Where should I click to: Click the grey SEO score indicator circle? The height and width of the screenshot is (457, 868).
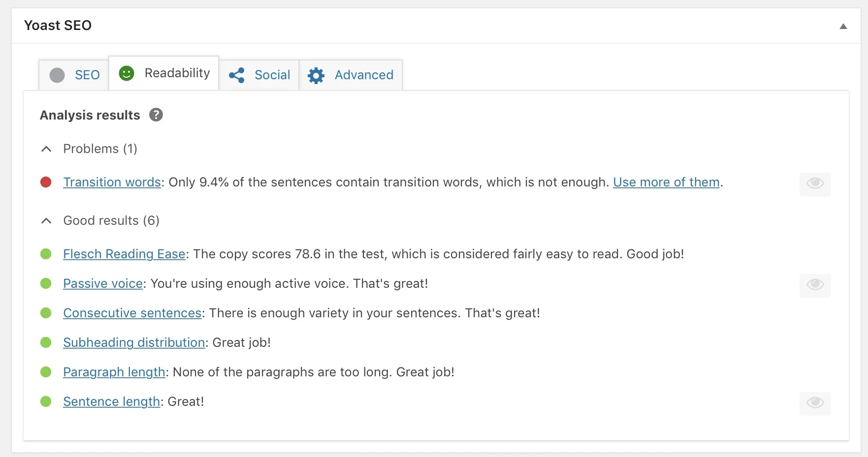point(57,75)
